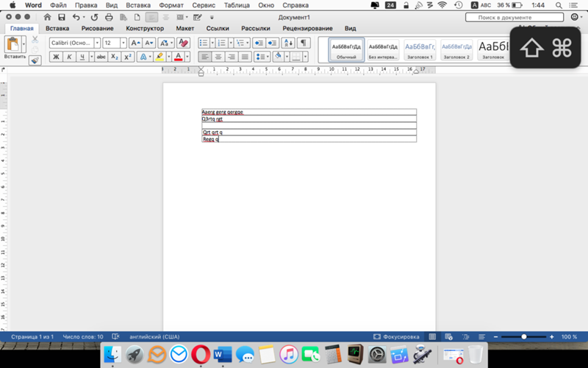Click the bulleted list icon

tap(204, 43)
